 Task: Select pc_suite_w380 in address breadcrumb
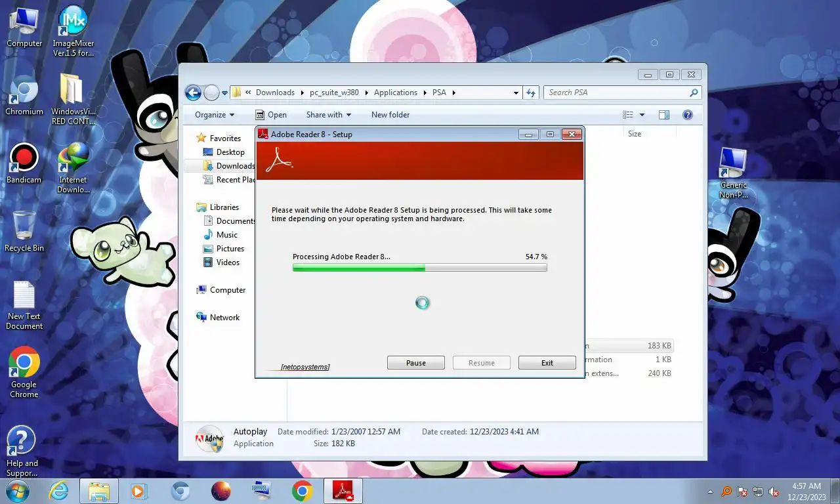(334, 93)
